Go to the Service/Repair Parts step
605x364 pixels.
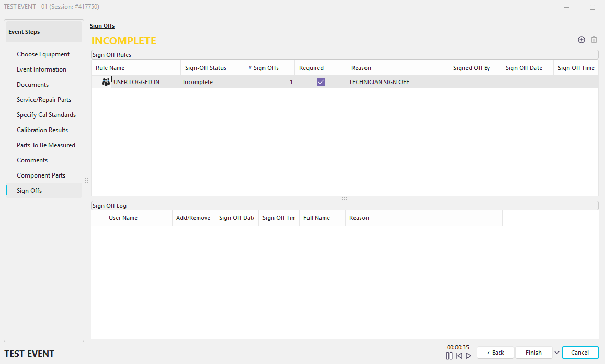[x=44, y=100]
